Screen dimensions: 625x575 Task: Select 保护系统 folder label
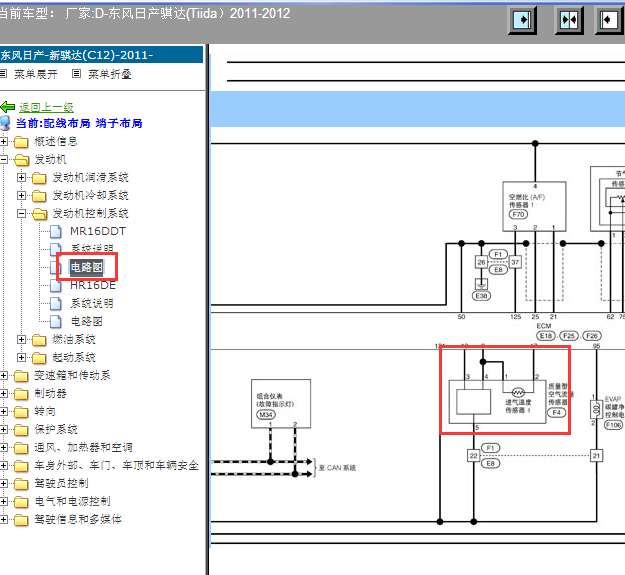click(x=56, y=430)
